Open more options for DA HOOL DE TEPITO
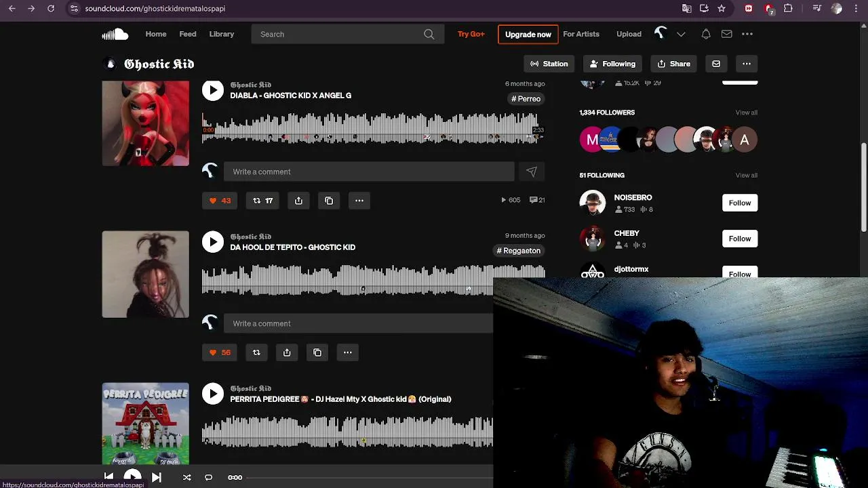The height and width of the screenshot is (488, 868). [347, 352]
